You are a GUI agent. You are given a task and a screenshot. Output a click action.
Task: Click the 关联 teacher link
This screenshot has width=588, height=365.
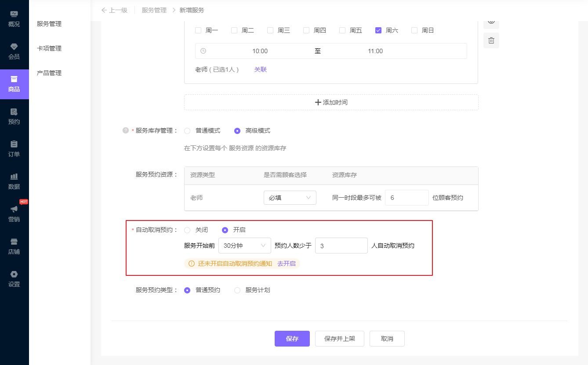click(x=261, y=69)
